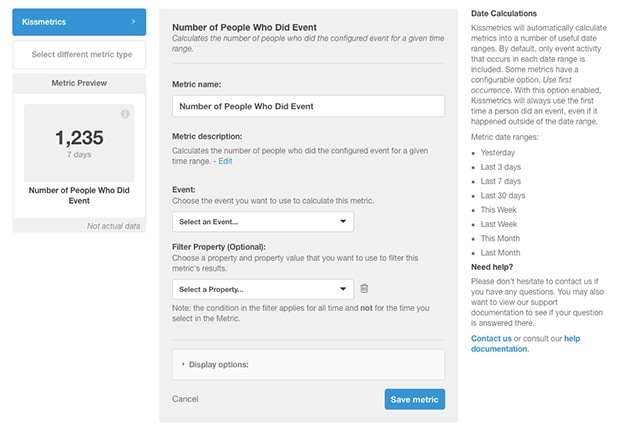The image size is (620, 433).
Task: Click the Contact us link
Action: tap(491, 339)
